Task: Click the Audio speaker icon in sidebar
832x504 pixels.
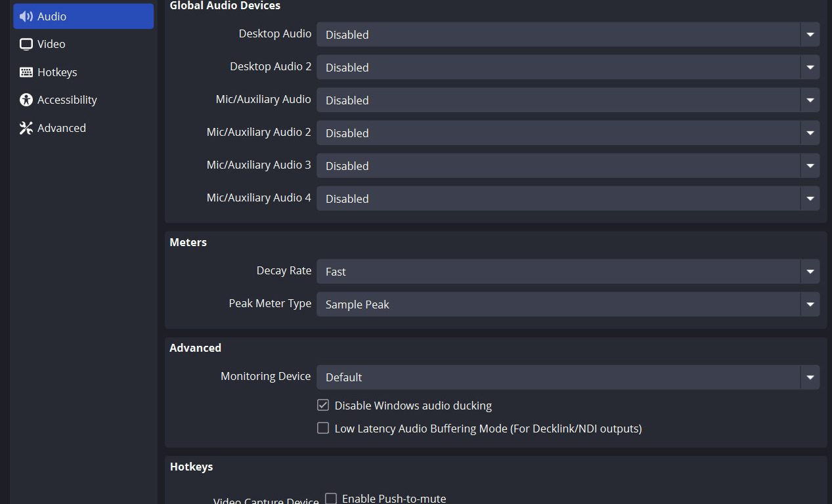Action: [26, 16]
